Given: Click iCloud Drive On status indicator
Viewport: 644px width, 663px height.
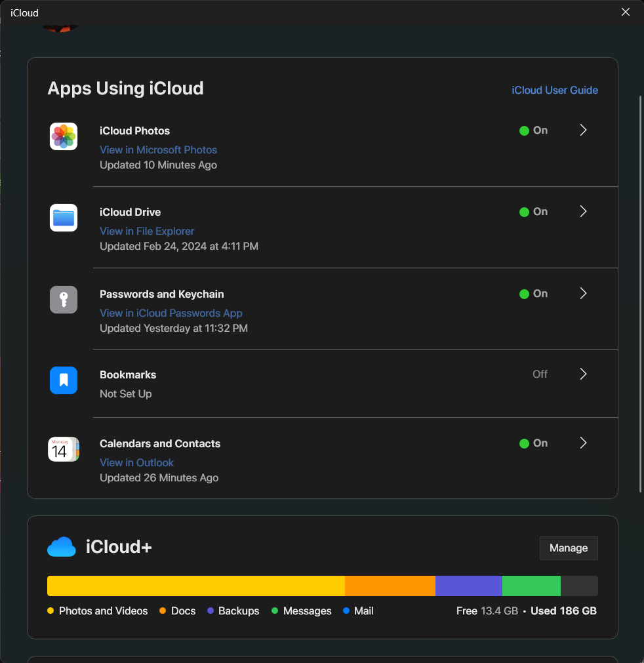Looking at the screenshot, I should click(x=533, y=211).
